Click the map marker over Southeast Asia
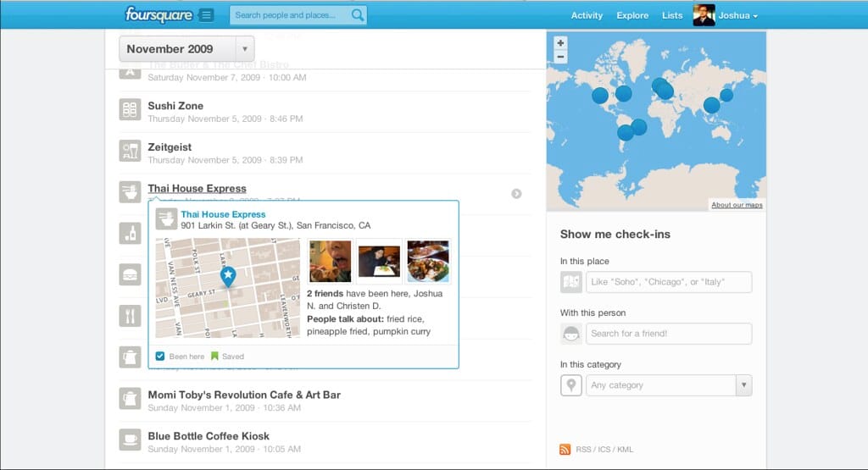 tap(711, 105)
